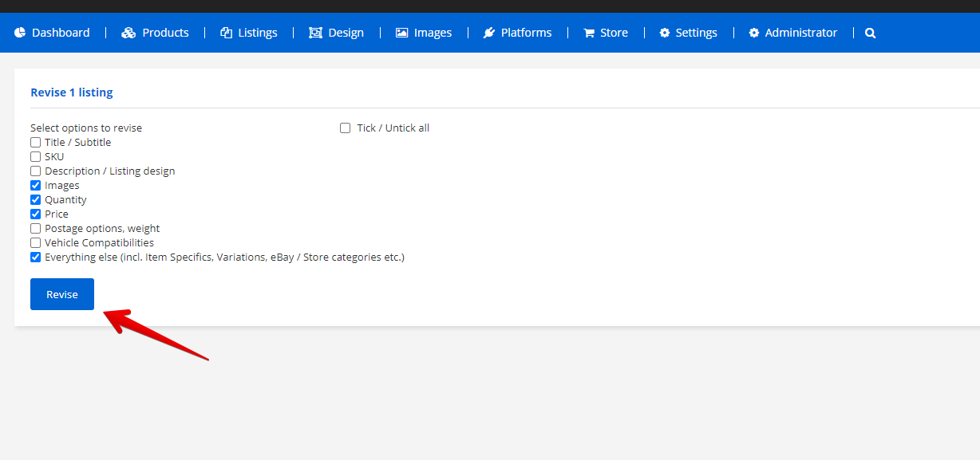Click the Store shopping cart icon

589,33
